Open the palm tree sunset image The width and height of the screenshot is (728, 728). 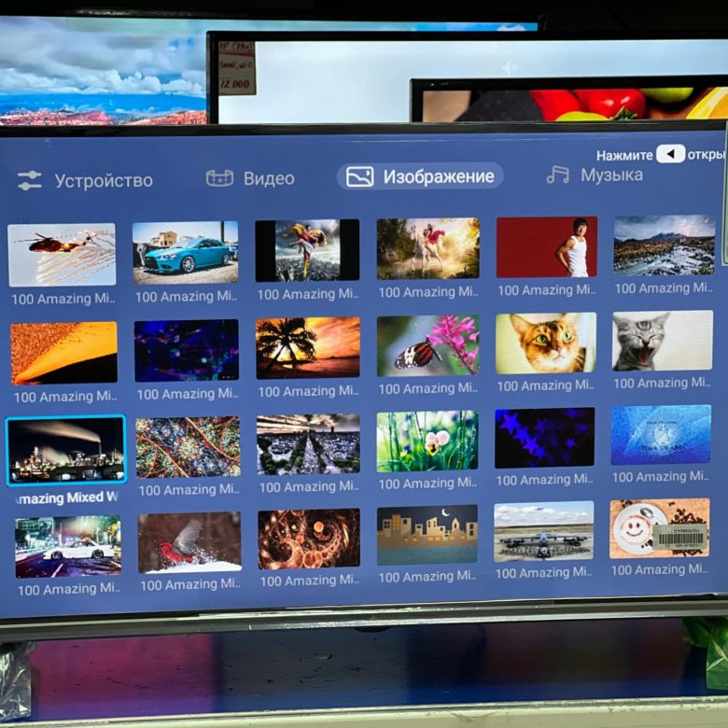click(307, 347)
